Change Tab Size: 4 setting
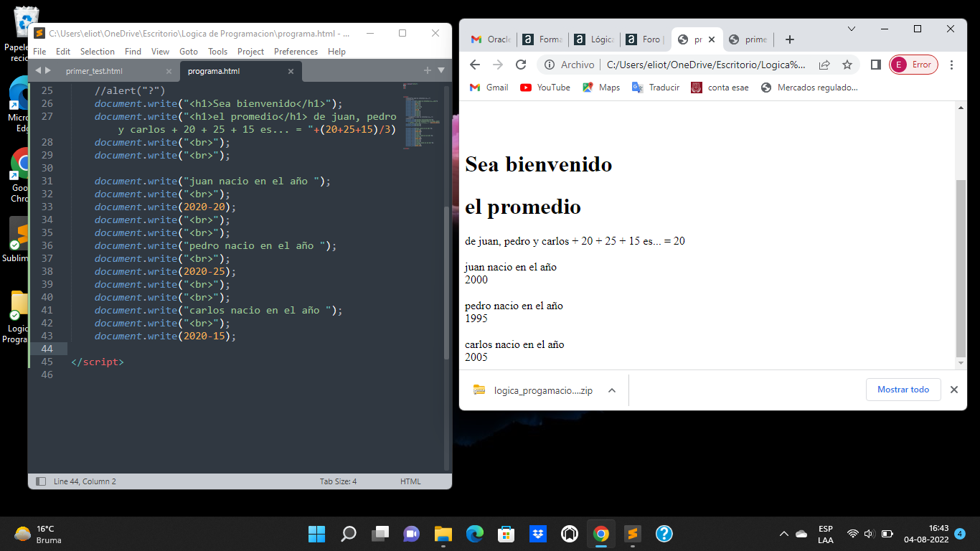The width and height of the screenshot is (980, 551). pyautogui.click(x=338, y=481)
